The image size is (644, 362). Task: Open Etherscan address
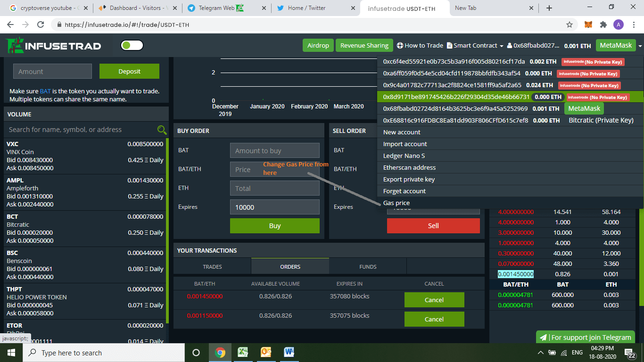coord(511,167)
